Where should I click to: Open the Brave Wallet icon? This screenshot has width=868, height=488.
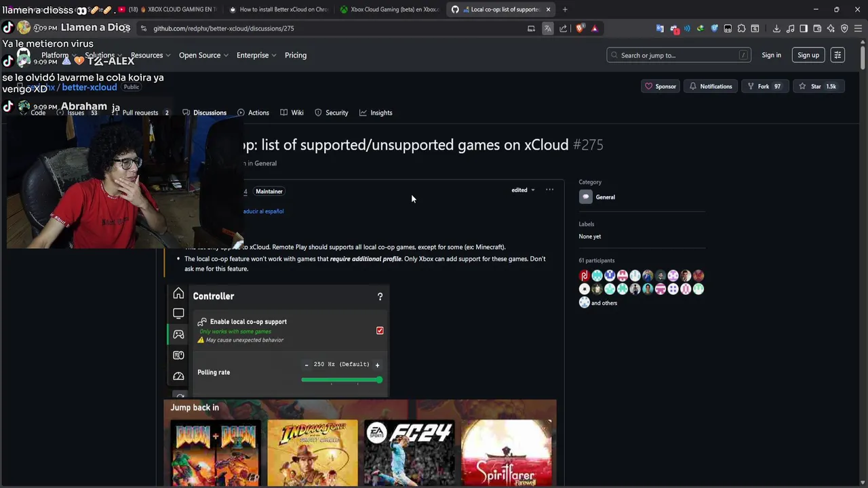pyautogui.click(x=817, y=28)
